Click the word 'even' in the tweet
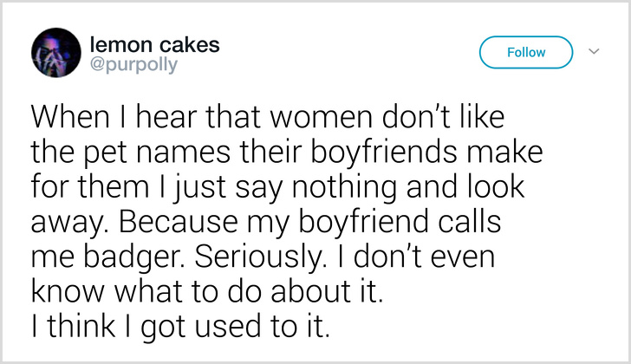The width and height of the screenshot is (631, 364). coord(462,259)
